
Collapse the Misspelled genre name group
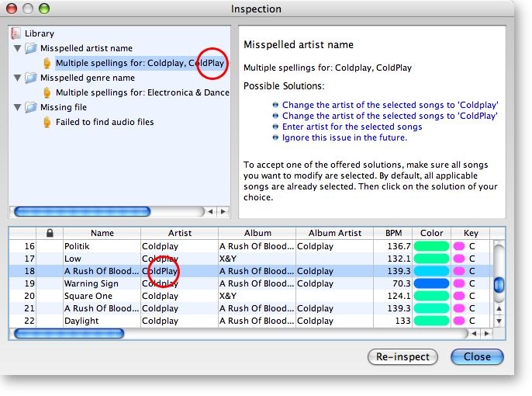coord(17,78)
